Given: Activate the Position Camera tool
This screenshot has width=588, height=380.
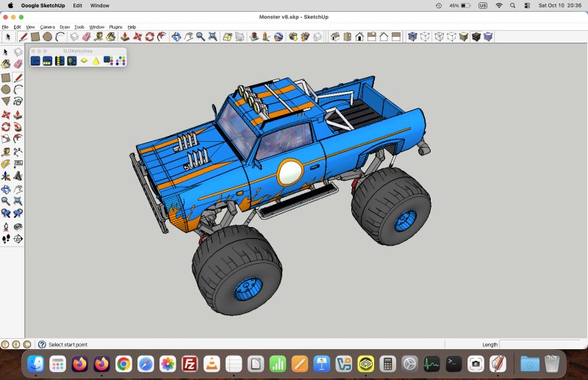Looking at the screenshot, I should [x=6, y=226].
